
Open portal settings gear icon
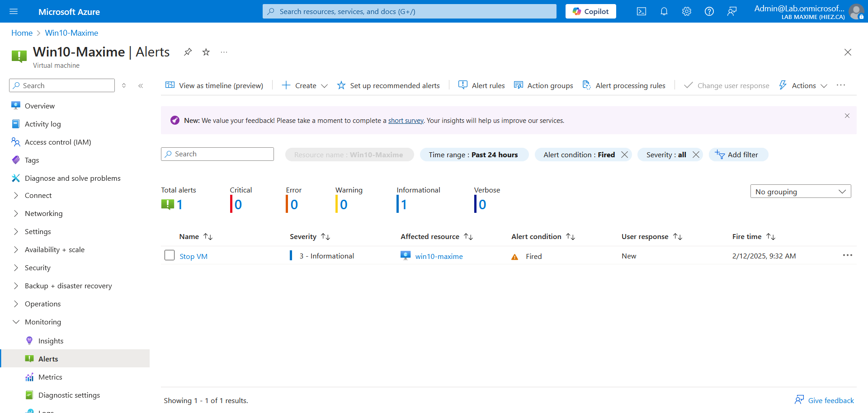(686, 11)
